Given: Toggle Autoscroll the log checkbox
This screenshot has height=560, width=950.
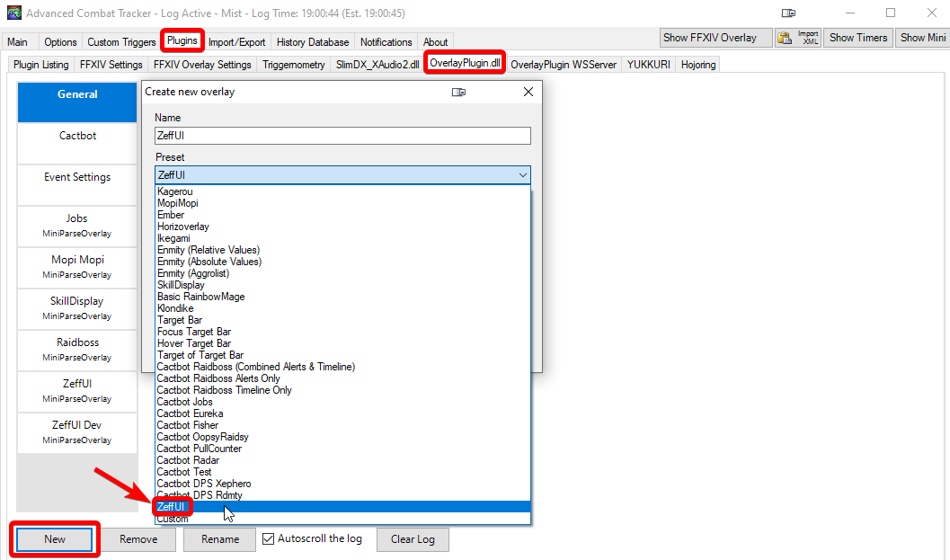Looking at the screenshot, I should pos(269,538).
